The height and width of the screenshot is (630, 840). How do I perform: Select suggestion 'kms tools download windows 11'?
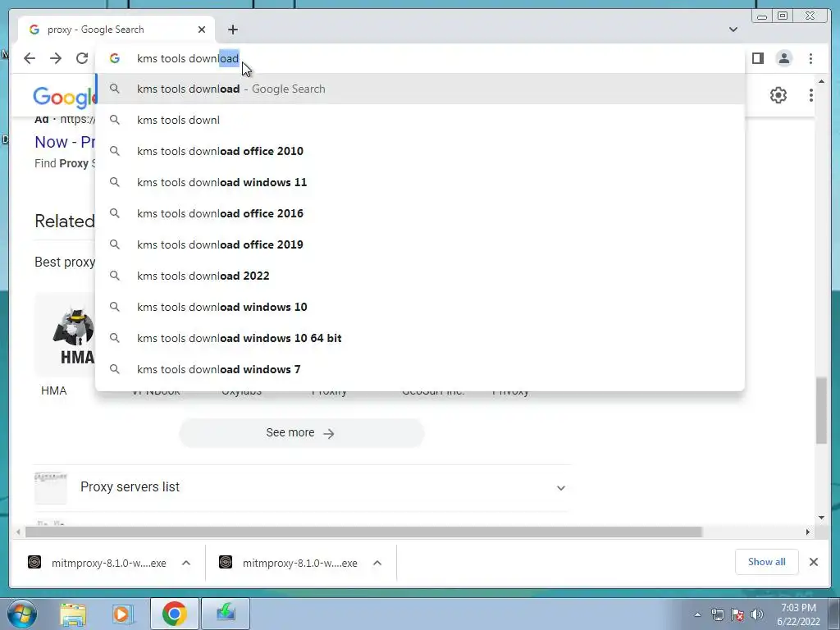click(x=419, y=182)
